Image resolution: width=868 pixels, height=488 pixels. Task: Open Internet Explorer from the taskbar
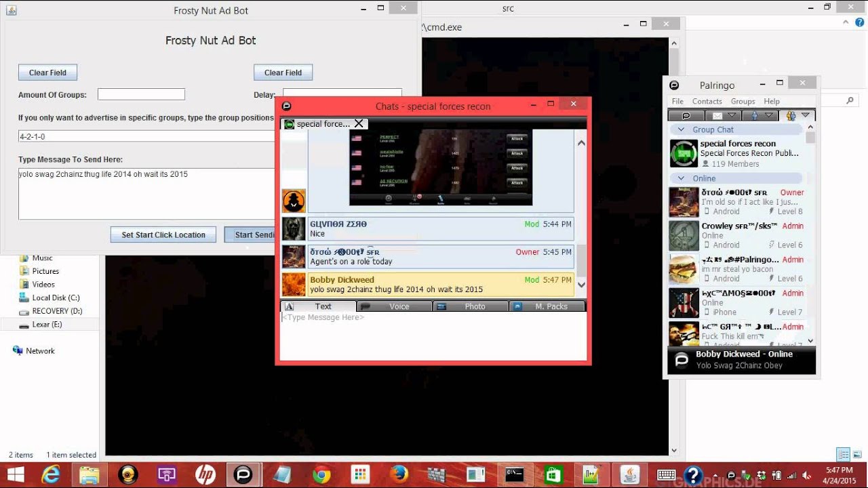(50, 474)
